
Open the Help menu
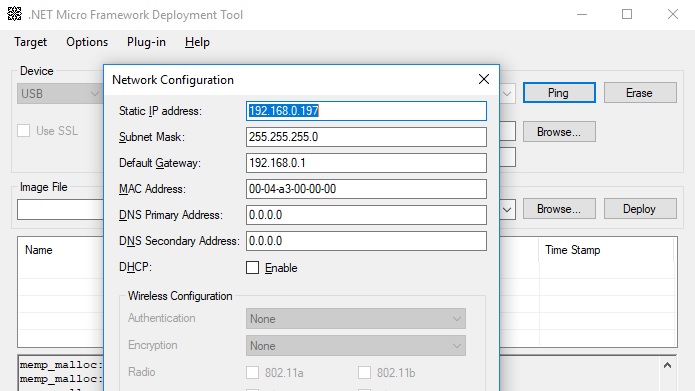(197, 42)
